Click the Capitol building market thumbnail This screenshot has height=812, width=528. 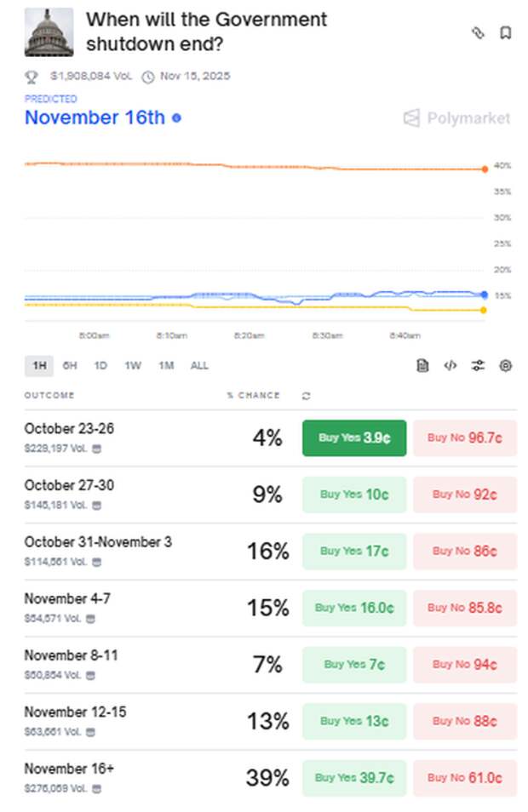pos(49,32)
